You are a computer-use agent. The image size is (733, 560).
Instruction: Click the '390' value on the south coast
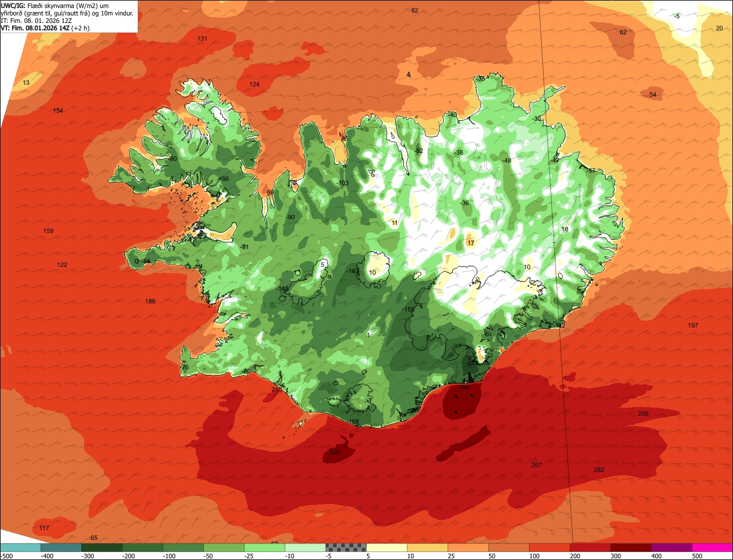click(x=464, y=388)
